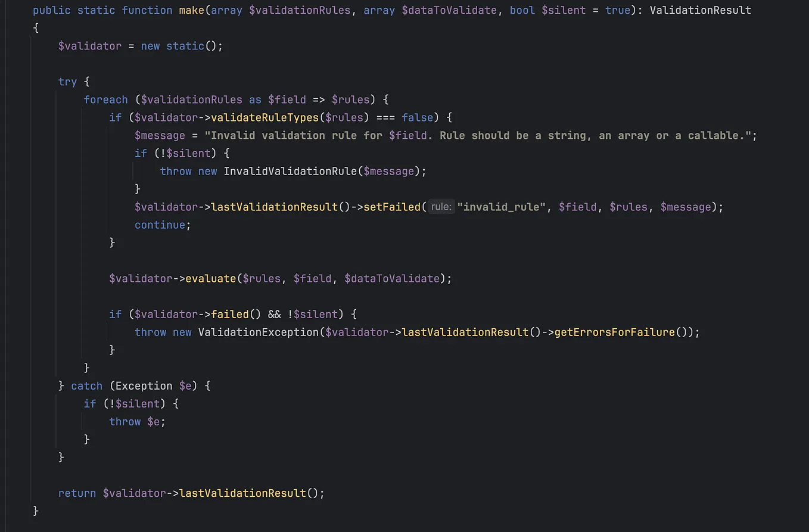809x532 pixels.
Task: Click the foreach keyword
Action: [x=105, y=99]
